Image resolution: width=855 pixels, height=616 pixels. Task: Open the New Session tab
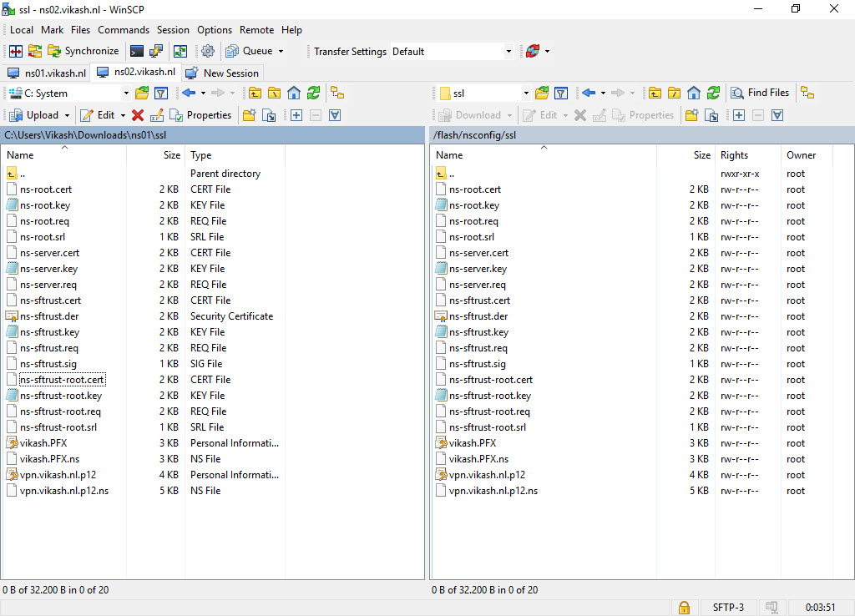222,73
